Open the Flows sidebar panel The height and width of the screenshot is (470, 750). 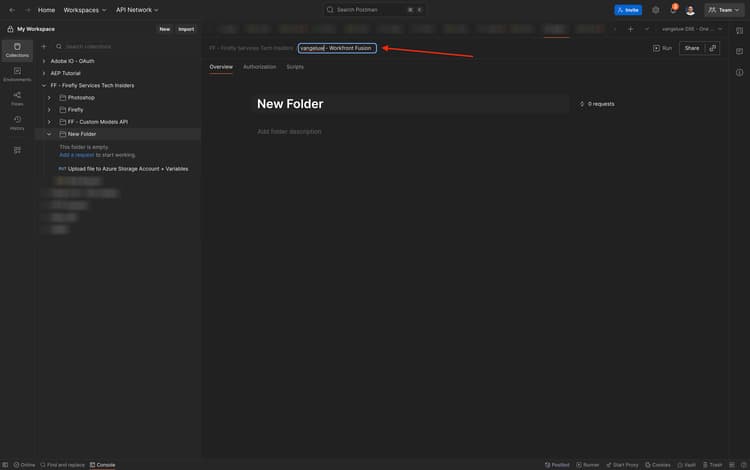(17, 98)
